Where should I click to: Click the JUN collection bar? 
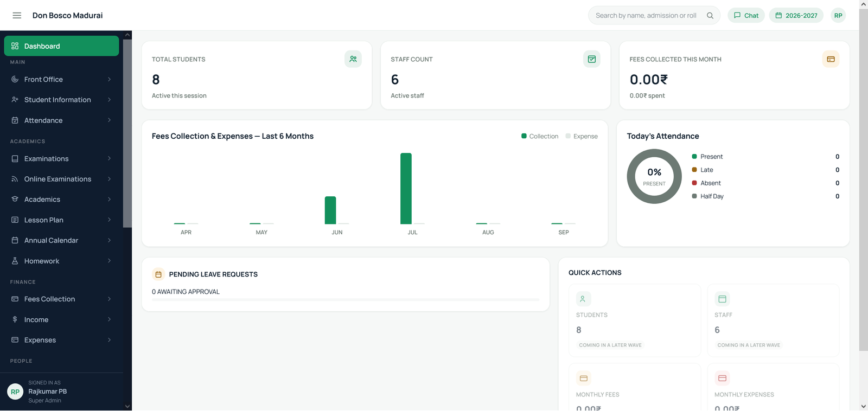(x=330, y=210)
